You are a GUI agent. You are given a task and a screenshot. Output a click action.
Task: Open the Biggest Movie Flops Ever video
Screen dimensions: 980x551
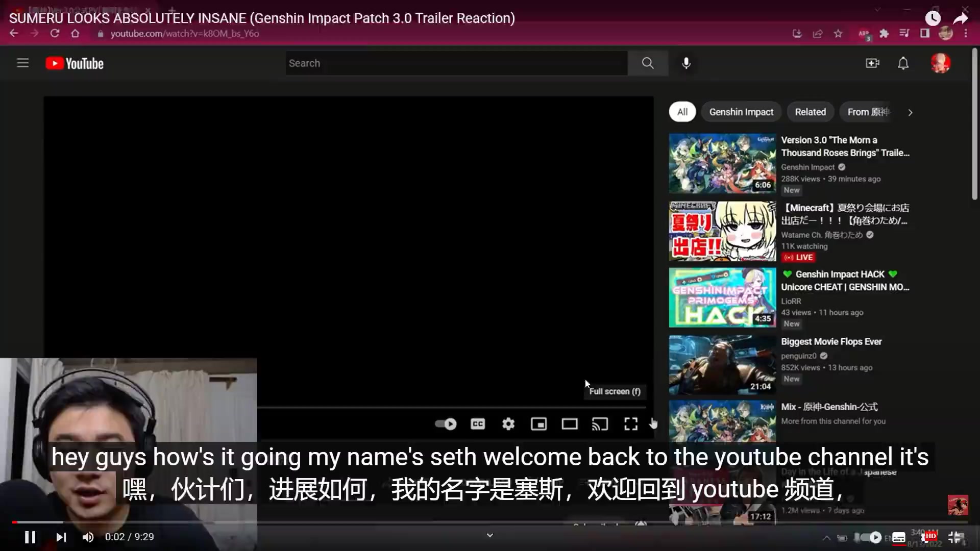(831, 342)
